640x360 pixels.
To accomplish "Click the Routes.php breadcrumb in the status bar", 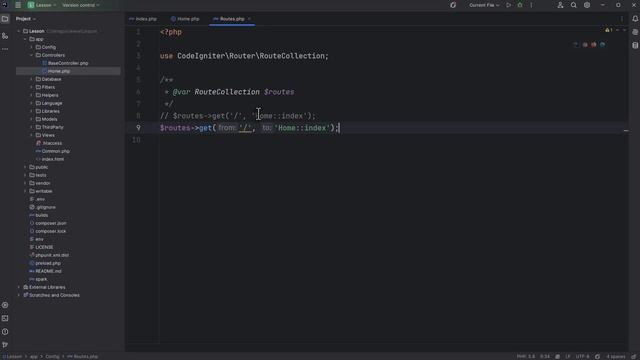I will point(83,356).
